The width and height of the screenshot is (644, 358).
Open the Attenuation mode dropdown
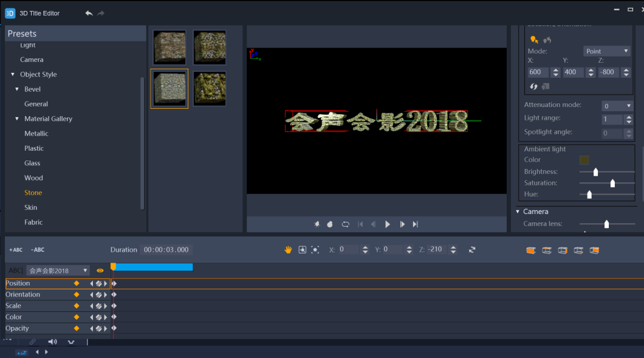tap(617, 106)
